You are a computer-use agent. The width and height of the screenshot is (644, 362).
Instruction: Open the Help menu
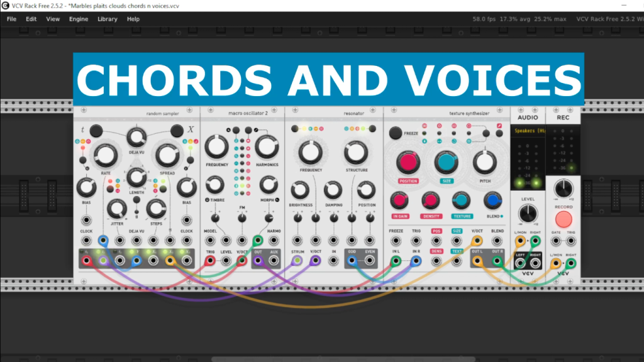133,19
